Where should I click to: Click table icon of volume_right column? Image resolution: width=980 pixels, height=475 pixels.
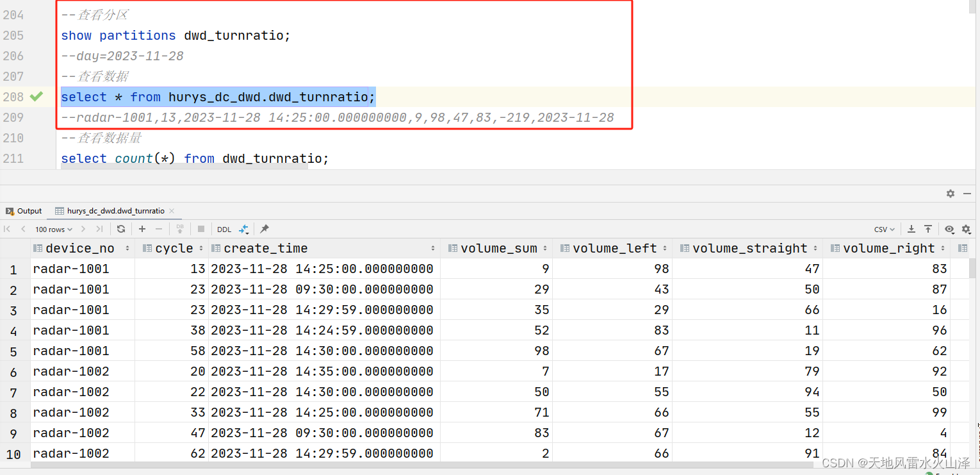tap(835, 249)
